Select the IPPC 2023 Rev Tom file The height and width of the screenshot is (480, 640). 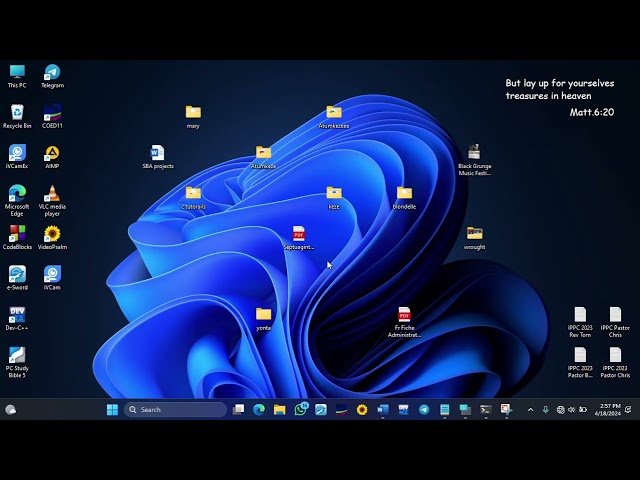point(580,322)
